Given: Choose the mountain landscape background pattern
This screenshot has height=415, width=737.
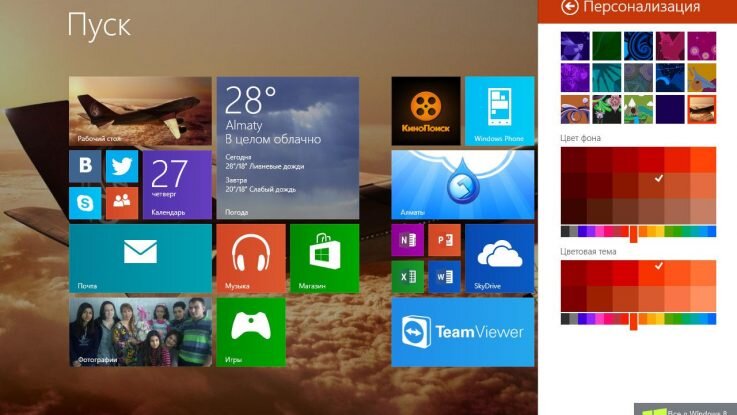Looking at the screenshot, I should tap(638, 109).
